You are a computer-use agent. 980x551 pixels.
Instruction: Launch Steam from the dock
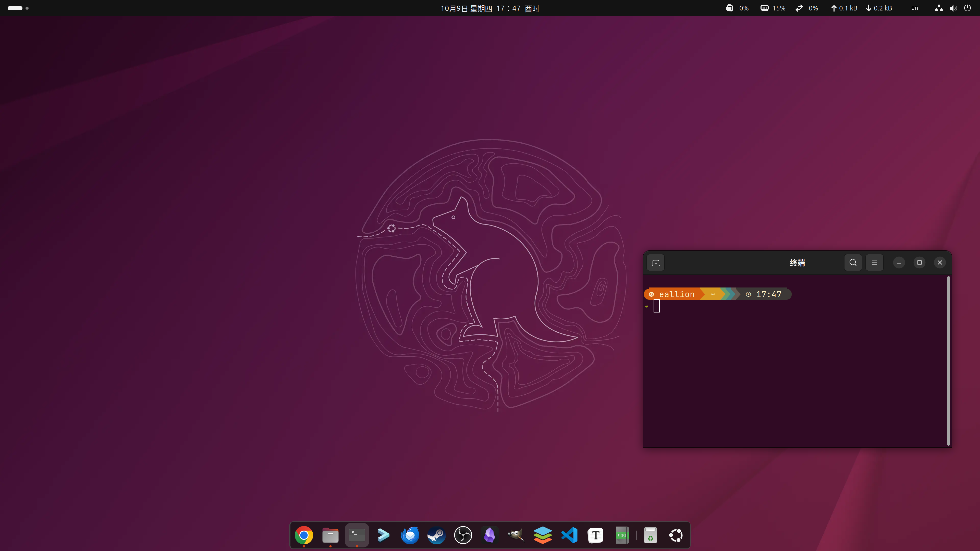point(436,535)
